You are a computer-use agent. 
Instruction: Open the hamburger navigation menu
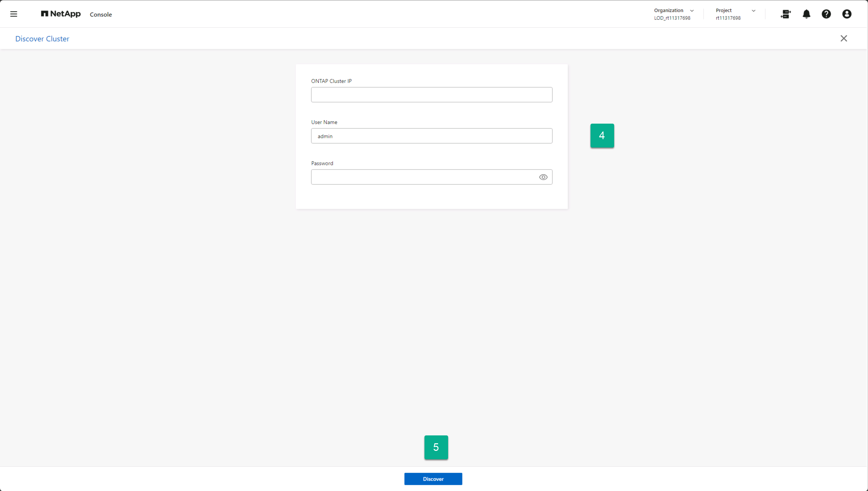tap(13, 14)
